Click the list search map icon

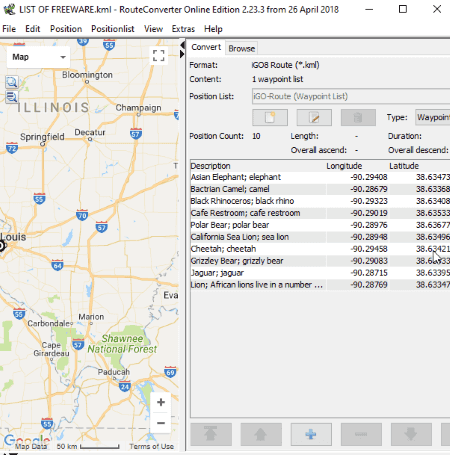(x=12, y=97)
